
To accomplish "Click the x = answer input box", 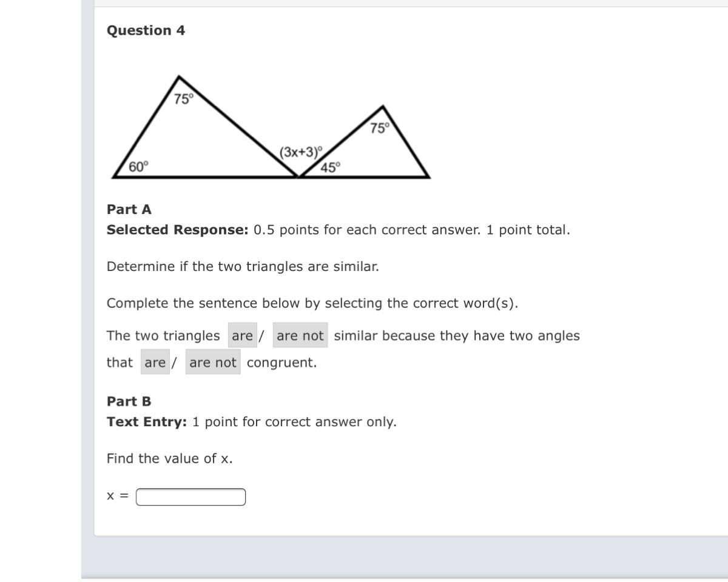I will [191, 497].
